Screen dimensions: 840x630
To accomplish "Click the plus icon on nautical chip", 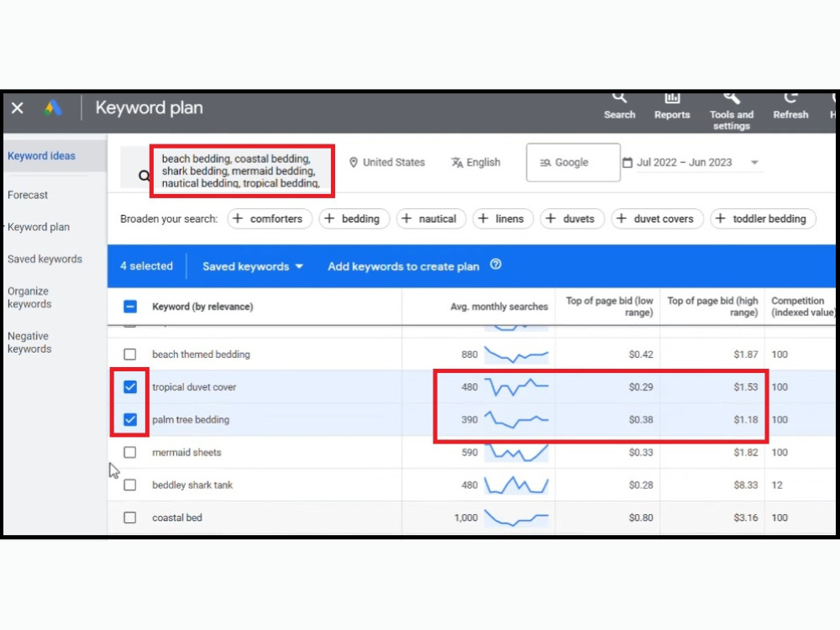I will coord(407,218).
